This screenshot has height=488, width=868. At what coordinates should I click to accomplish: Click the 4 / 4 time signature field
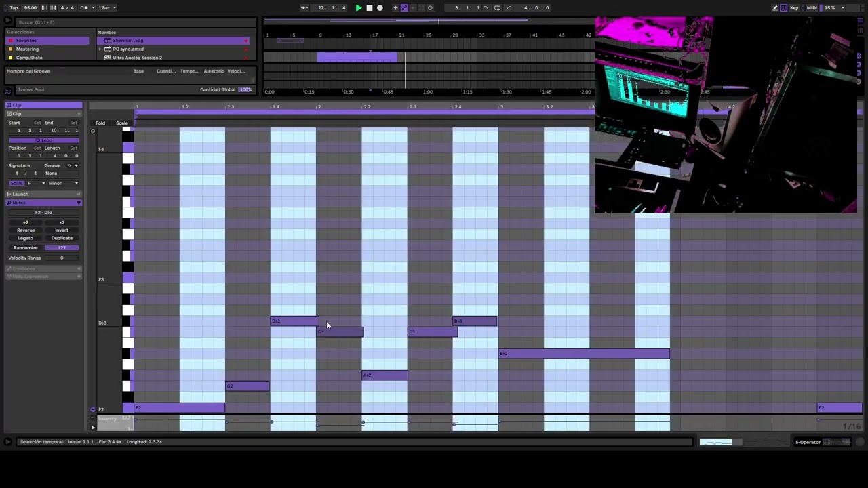point(67,8)
